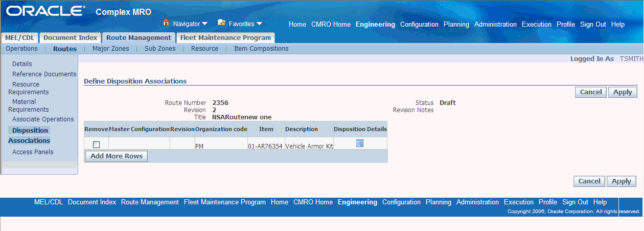Screen dimensions: 644x231
Task: Switch to the MEL/CDL tab
Action: pyautogui.click(x=19, y=38)
